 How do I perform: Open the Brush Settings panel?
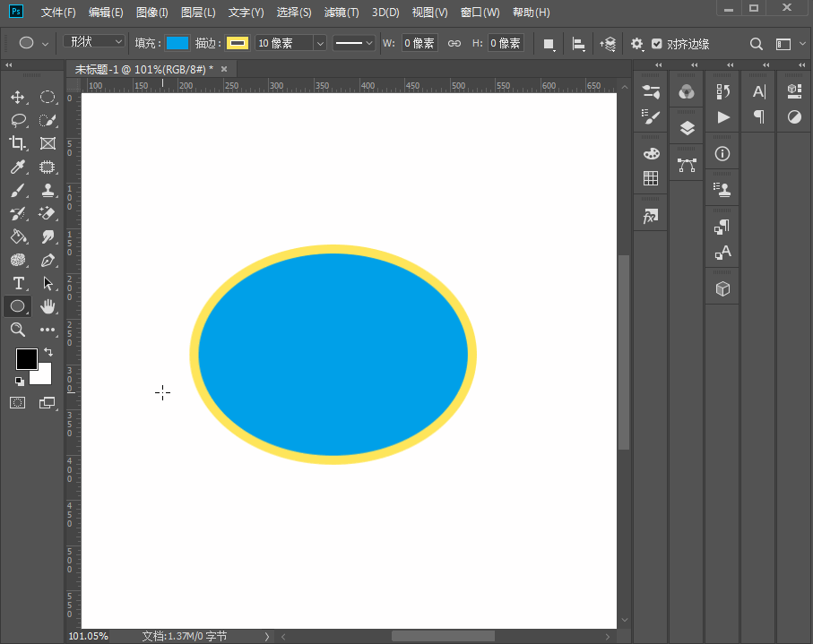[x=651, y=117]
